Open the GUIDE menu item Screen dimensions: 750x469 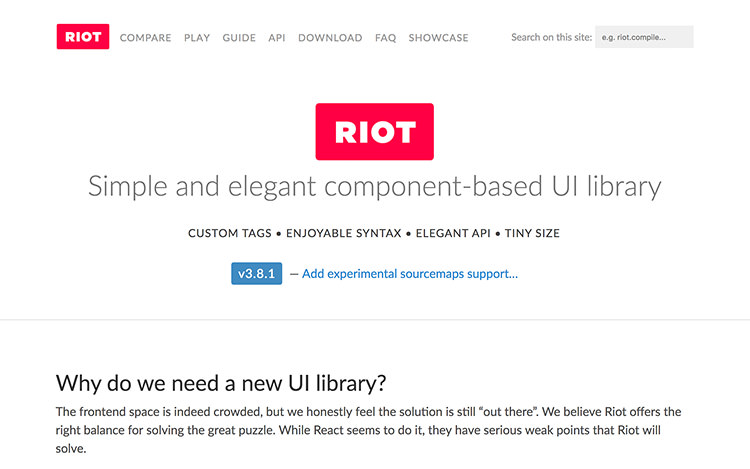pyautogui.click(x=239, y=38)
